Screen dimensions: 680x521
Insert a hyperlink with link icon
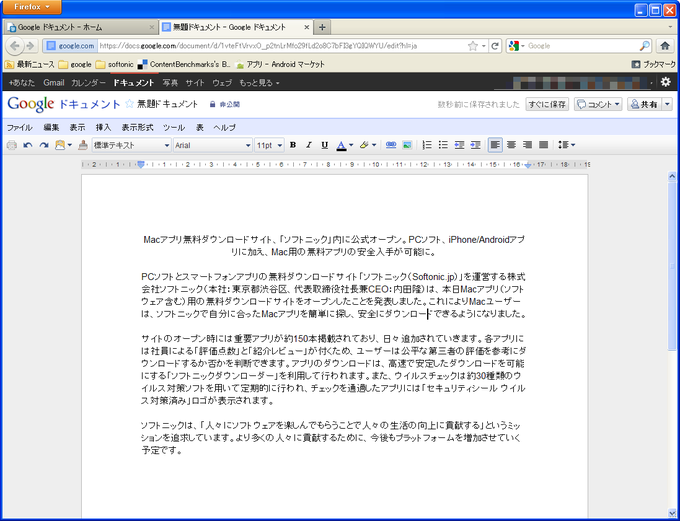391,145
